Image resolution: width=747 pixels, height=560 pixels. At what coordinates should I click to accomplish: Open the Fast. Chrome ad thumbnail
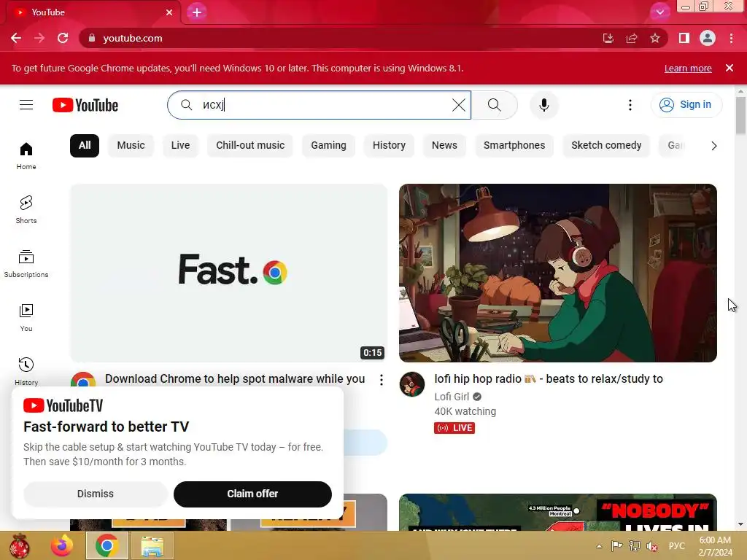click(228, 273)
